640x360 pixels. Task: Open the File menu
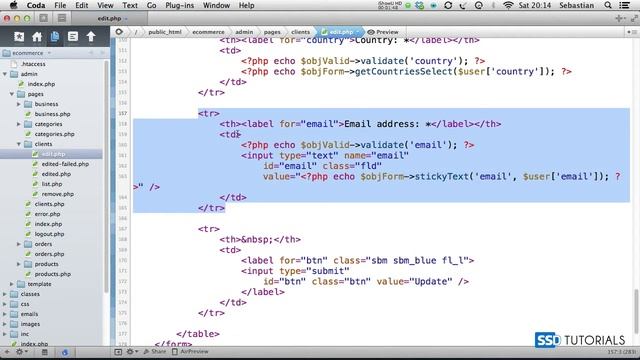coord(60,5)
